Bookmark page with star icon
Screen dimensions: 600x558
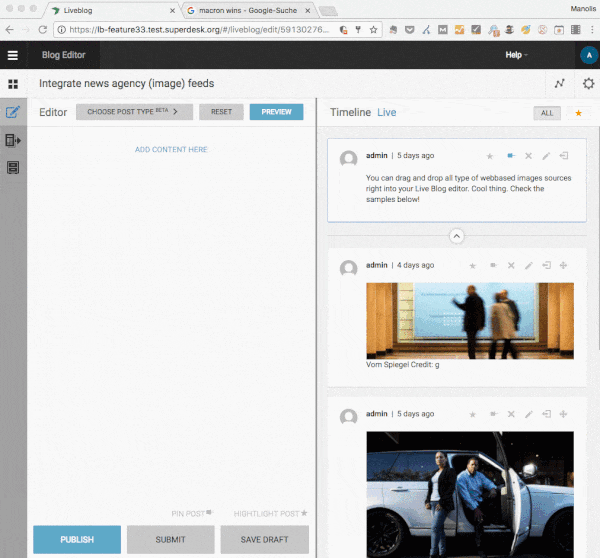[373, 29]
